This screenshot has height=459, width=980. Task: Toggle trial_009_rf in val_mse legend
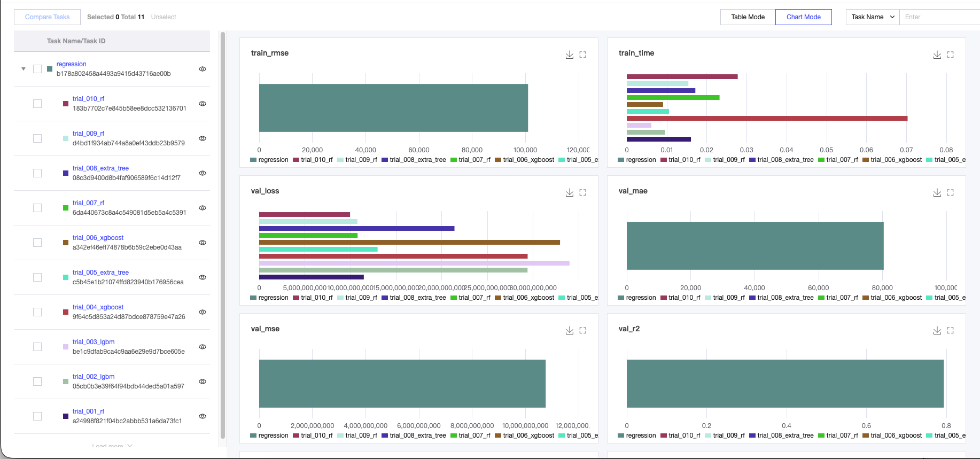(x=357, y=435)
